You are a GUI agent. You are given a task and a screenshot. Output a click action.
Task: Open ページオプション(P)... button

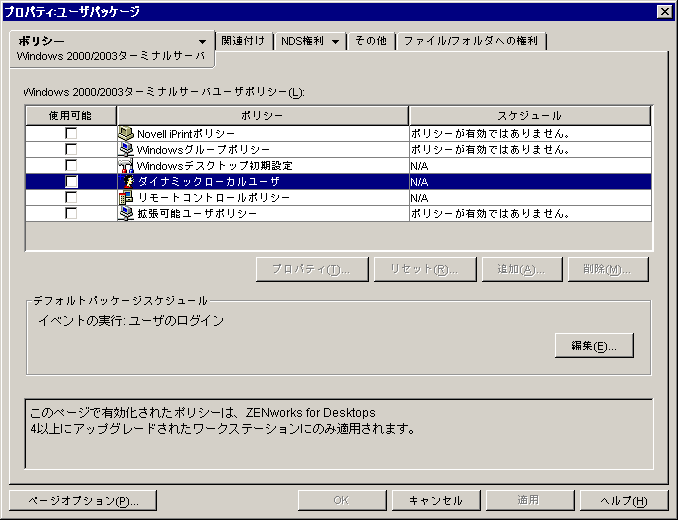[x=83, y=500]
